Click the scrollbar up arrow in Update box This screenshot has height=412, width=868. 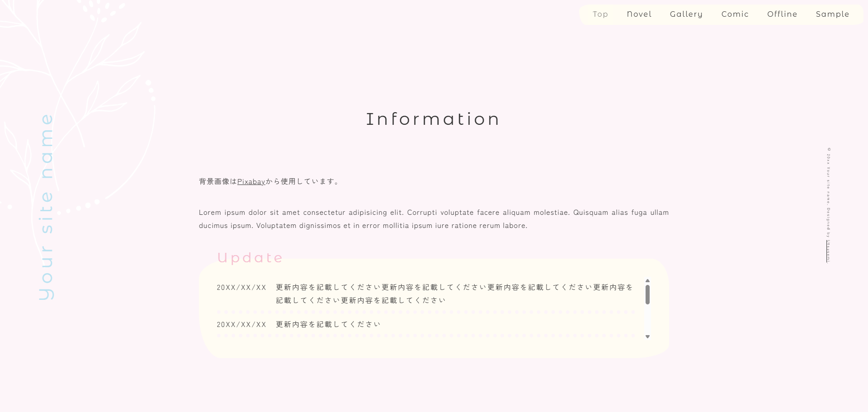(x=647, y=281)
